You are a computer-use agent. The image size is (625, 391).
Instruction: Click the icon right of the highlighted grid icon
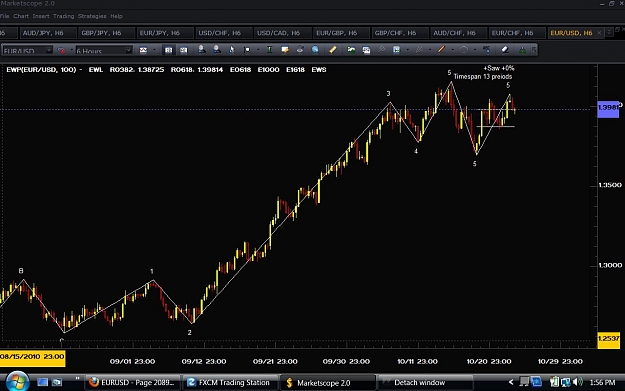(183, 50)
